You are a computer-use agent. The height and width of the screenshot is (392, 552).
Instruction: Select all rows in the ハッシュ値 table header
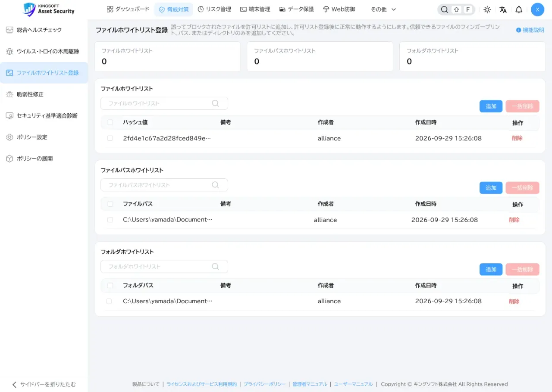110,122
